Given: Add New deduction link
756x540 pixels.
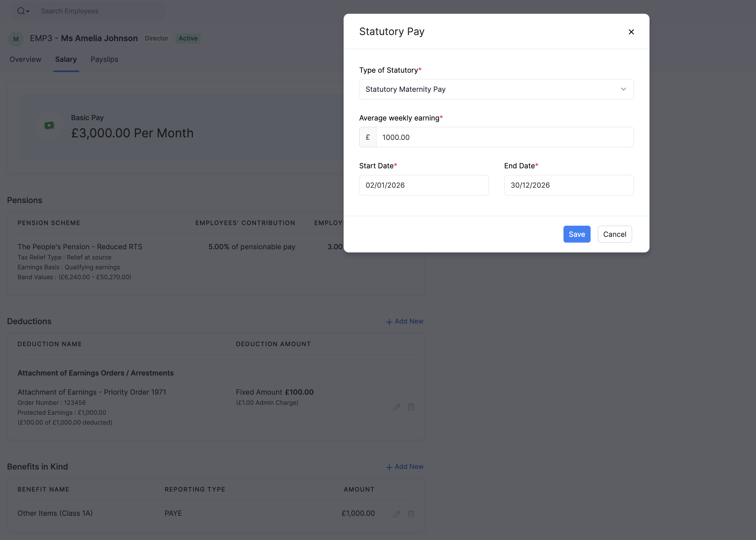Looking at the screenshot, I should (404, 321).
